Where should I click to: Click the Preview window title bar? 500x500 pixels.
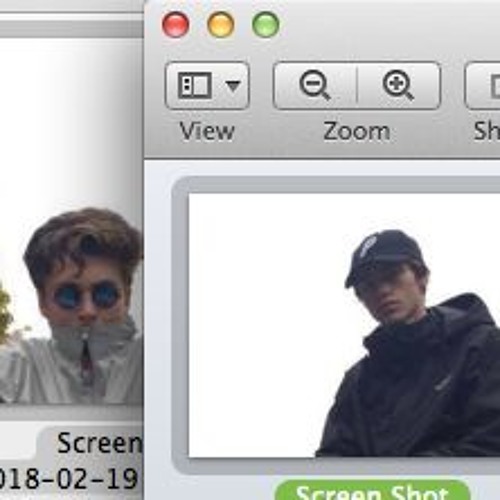pyautogui.click(x=383, y=24)
